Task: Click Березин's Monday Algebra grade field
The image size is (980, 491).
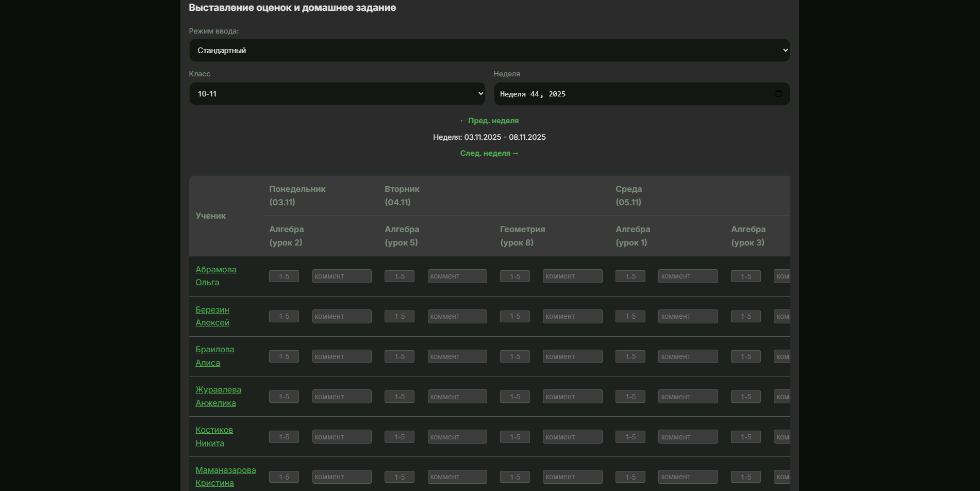Action: tap(284, 316)
